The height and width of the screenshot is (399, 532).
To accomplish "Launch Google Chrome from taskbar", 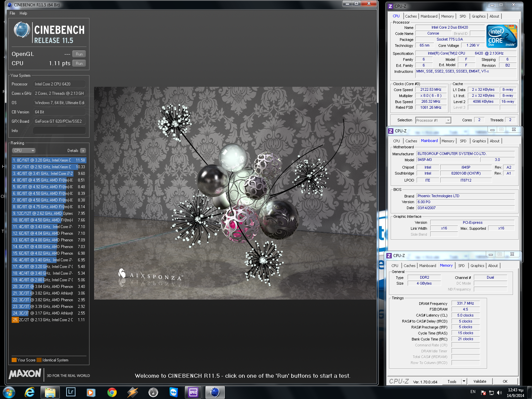I will tap(112, 392).
